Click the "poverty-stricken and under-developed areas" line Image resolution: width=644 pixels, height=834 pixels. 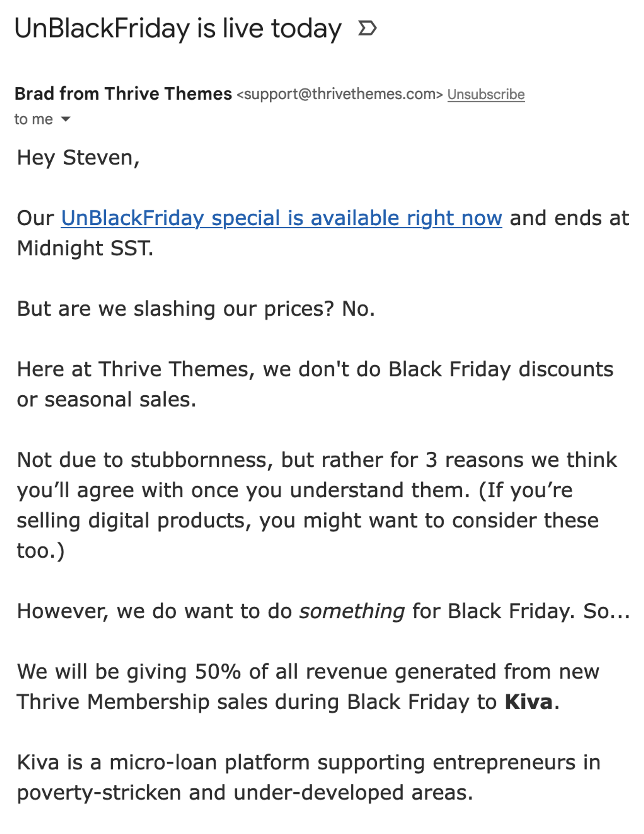coord(245,792)
